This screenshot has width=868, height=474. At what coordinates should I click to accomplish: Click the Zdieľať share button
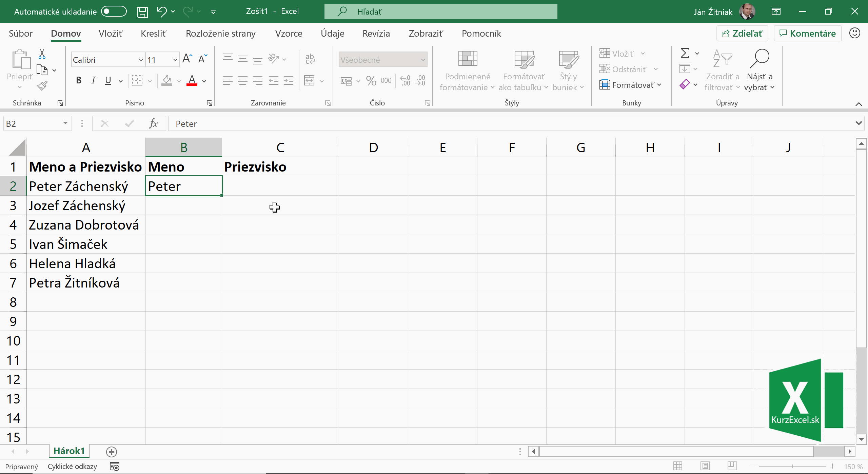[x=742, y=34]
